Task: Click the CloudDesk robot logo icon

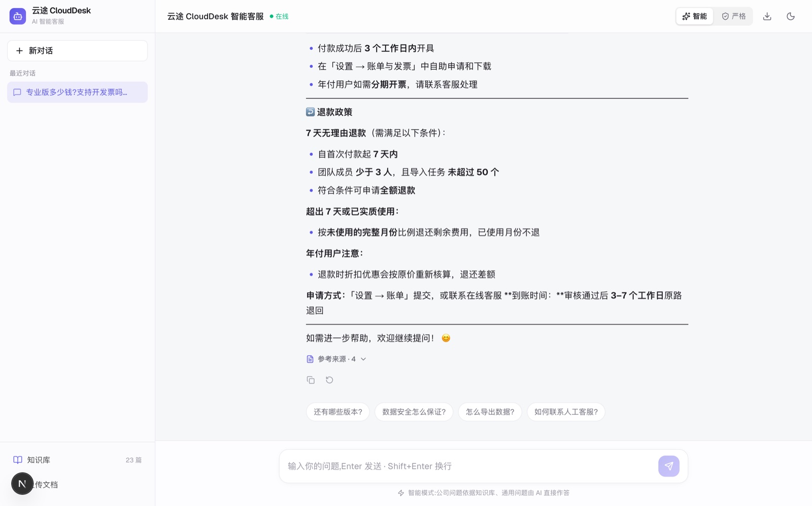Action: pyautogui.click(x=18, y=16)
